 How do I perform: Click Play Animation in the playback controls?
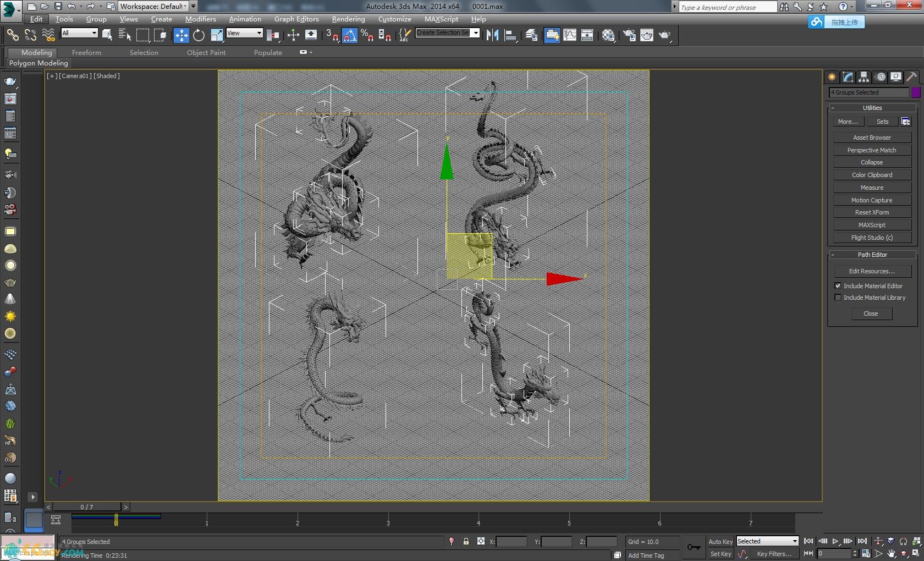click(835, 541)
